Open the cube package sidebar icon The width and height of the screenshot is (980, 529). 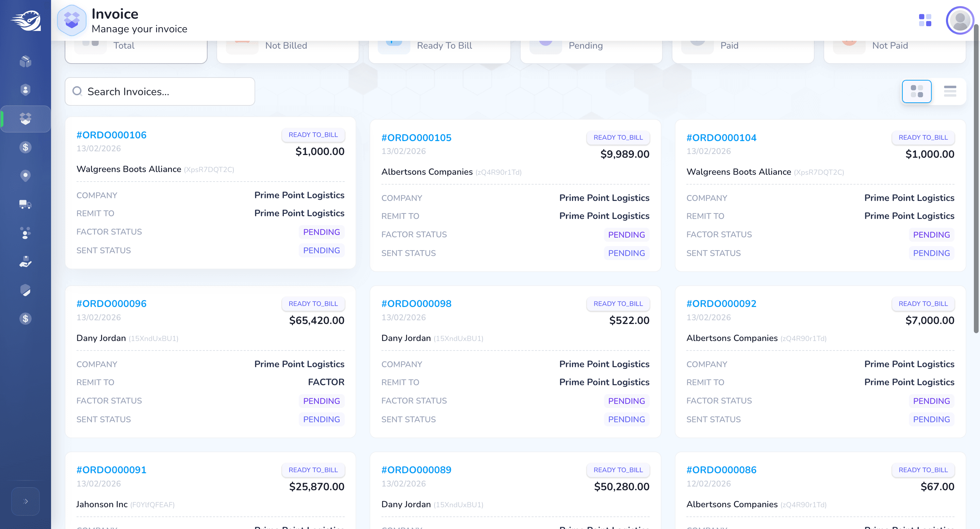[26, 61]
